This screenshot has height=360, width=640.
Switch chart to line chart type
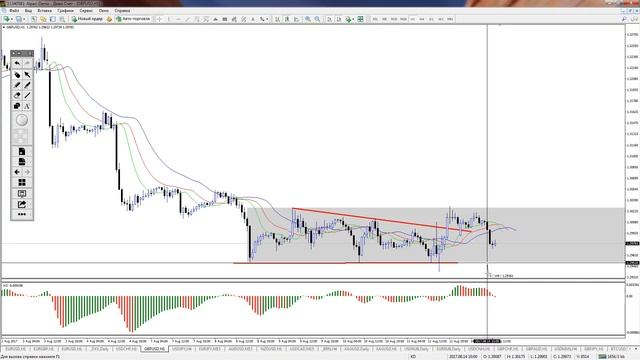(x=296, y=19)
